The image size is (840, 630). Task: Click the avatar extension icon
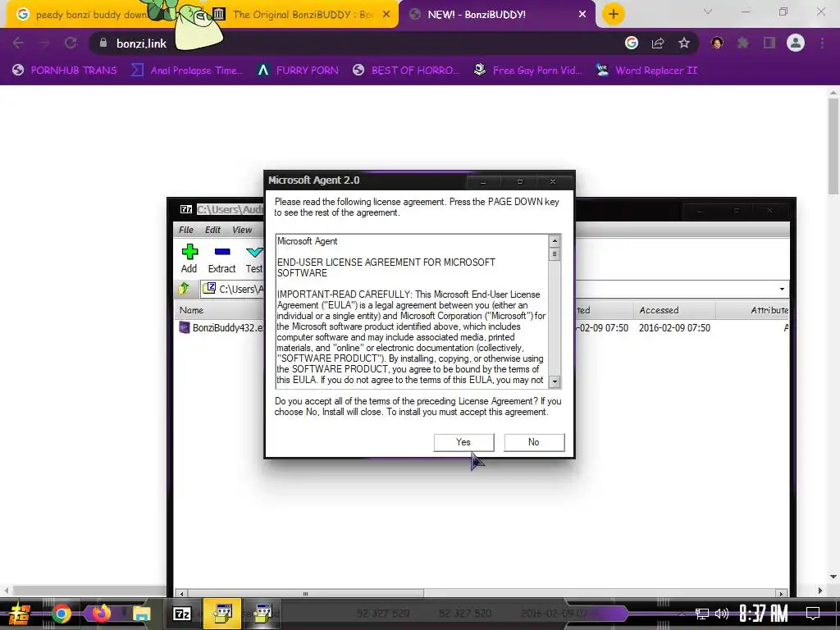717,43
